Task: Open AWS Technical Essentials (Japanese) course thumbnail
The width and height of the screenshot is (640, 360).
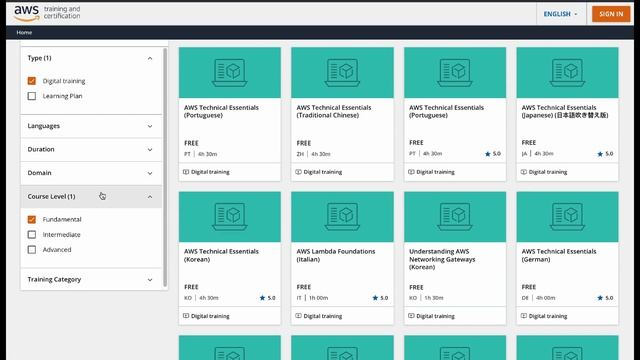Action: coord(567,73)
